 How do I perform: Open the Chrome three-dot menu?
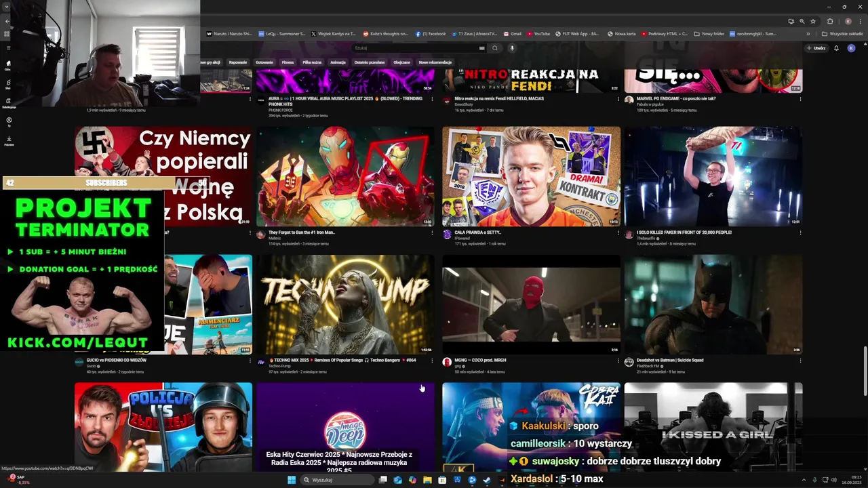[860, 21]
